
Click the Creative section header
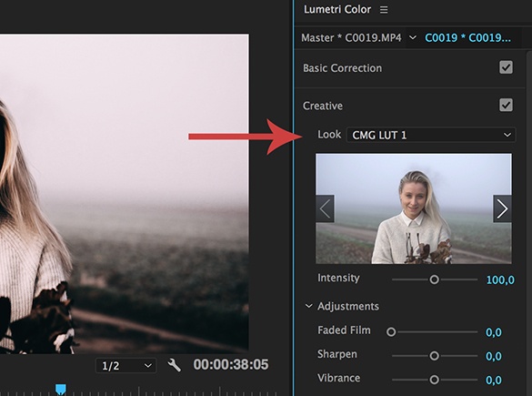[x=323, y=106]
